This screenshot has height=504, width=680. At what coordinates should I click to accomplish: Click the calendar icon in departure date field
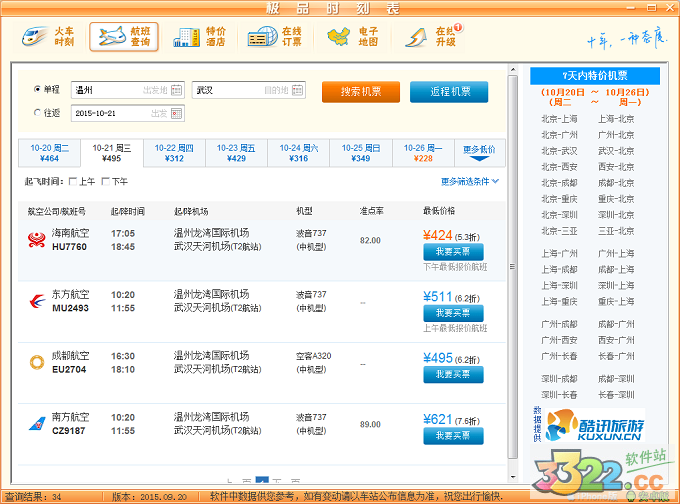(177, 113)
